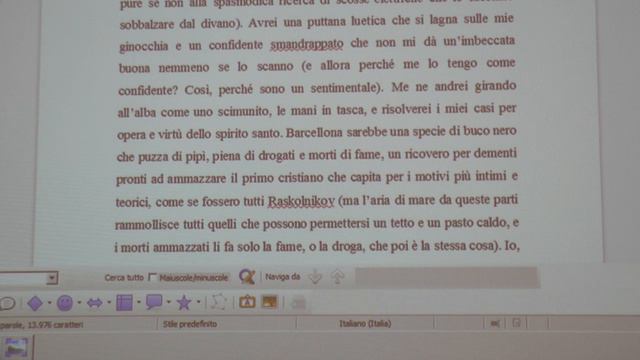Click the selection mode status bar field
Viewport: 640px width, 360px height.
click(x=495, y=324)
